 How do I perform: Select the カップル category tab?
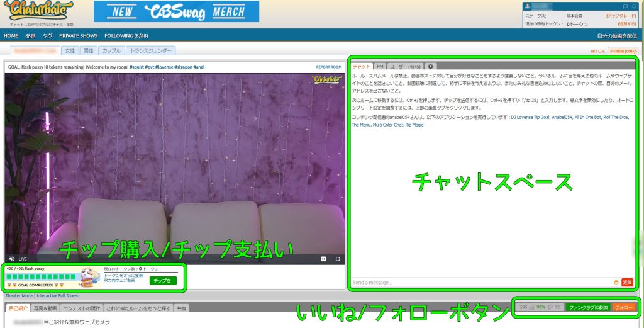[x=111, y=50]
